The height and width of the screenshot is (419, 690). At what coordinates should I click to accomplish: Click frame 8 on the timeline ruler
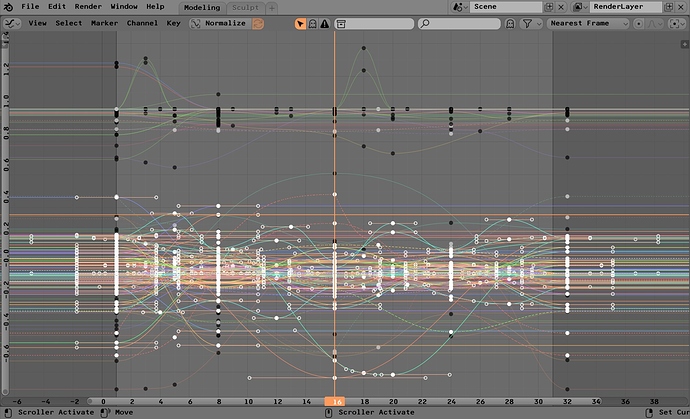219,401
